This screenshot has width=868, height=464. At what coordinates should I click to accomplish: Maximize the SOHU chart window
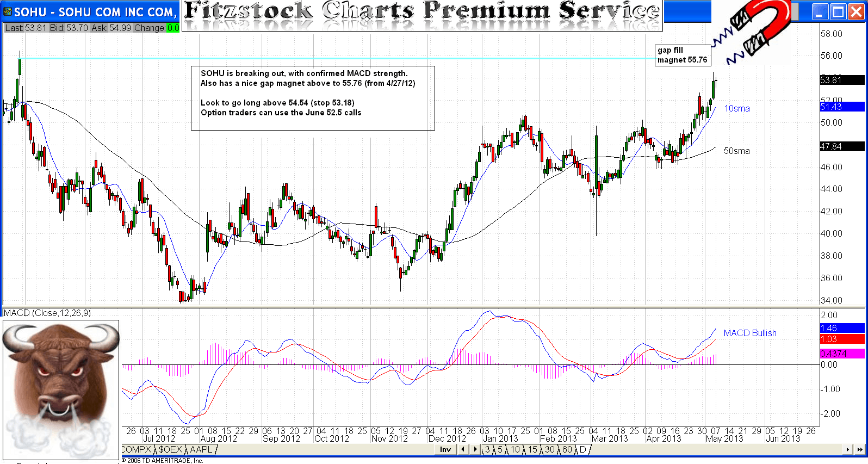tap(839, 12)
